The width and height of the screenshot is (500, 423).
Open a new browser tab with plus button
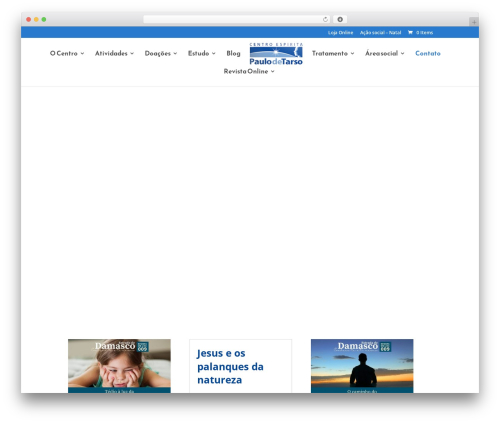(474, 22)
